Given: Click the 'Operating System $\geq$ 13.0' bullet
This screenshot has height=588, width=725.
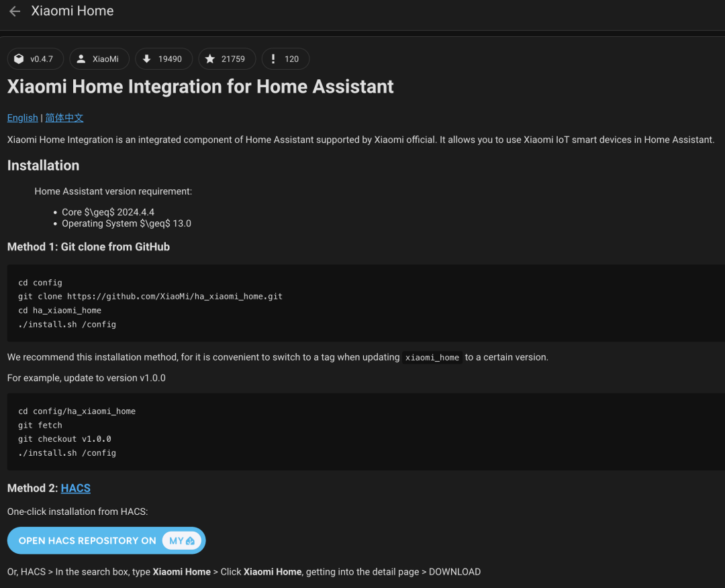Looking at the screenshot, I should click(127, 224).
